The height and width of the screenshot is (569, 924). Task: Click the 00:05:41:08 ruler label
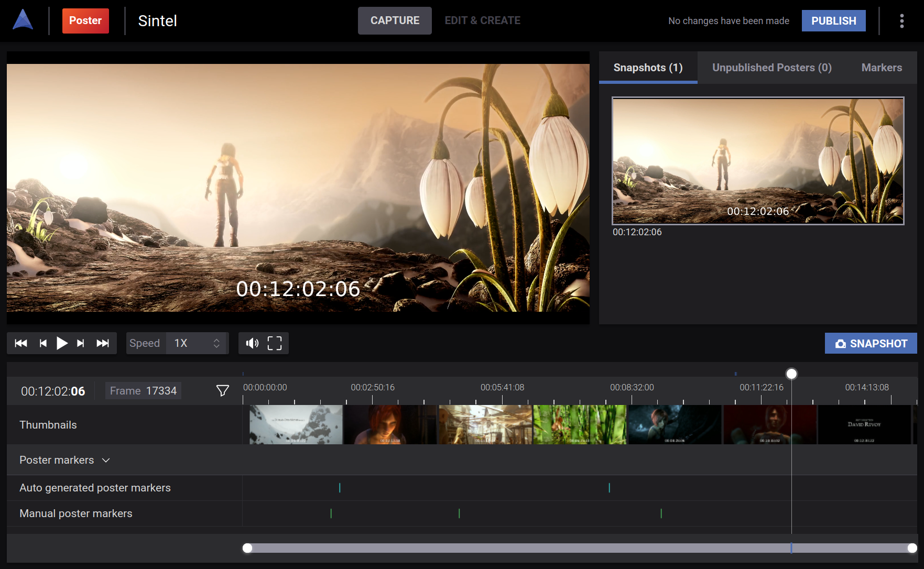coord(502,387)
